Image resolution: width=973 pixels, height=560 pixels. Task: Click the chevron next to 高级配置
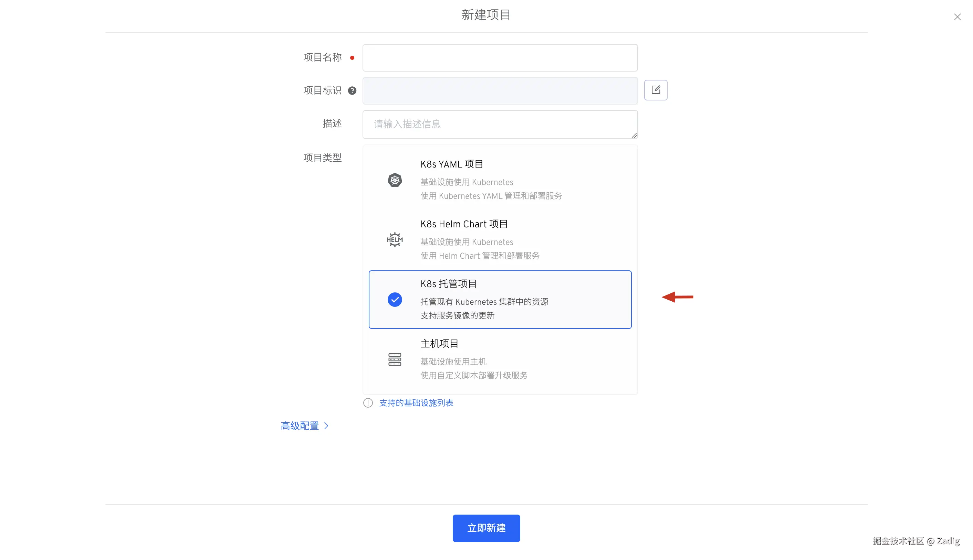point(326,426)
